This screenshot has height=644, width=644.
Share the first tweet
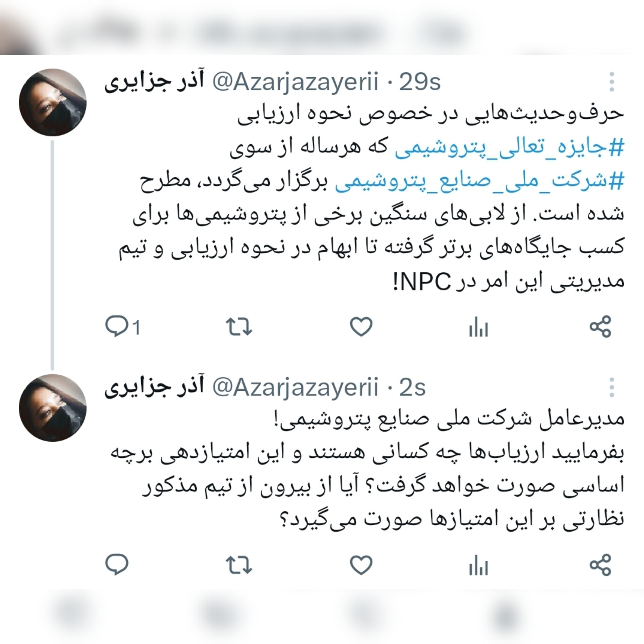(600, 326)
